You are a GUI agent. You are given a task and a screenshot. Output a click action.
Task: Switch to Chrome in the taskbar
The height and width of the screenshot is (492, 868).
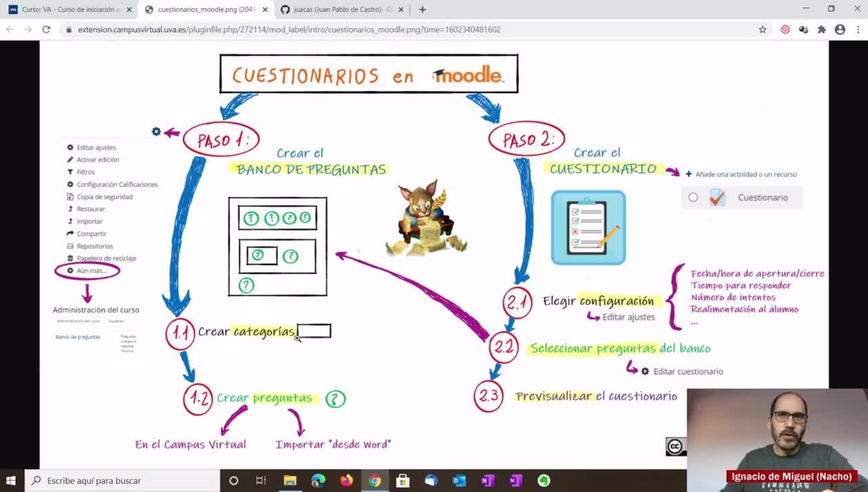click(374, 480)
